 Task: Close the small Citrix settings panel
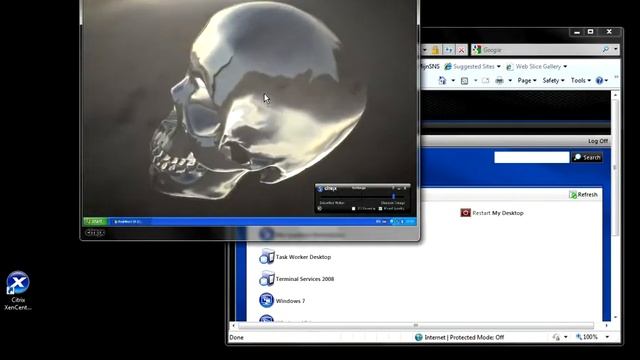click(x=405, y=188)
